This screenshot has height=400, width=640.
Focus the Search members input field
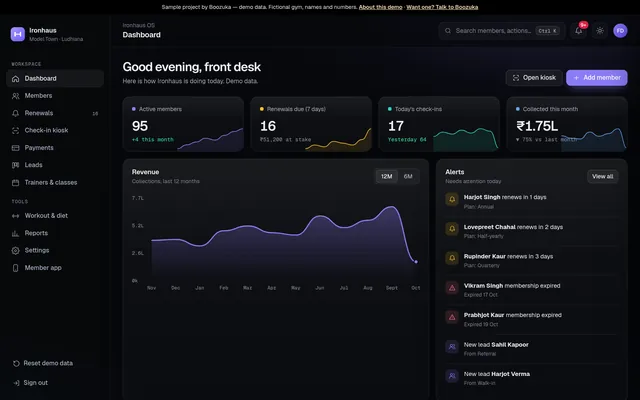click(502, 31)
